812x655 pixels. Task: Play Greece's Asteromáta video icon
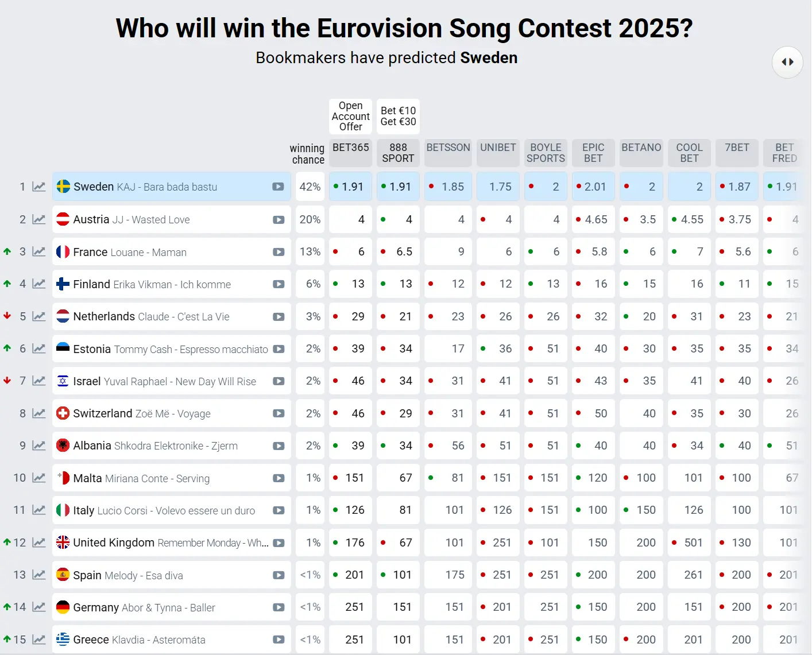coord(279,640)
